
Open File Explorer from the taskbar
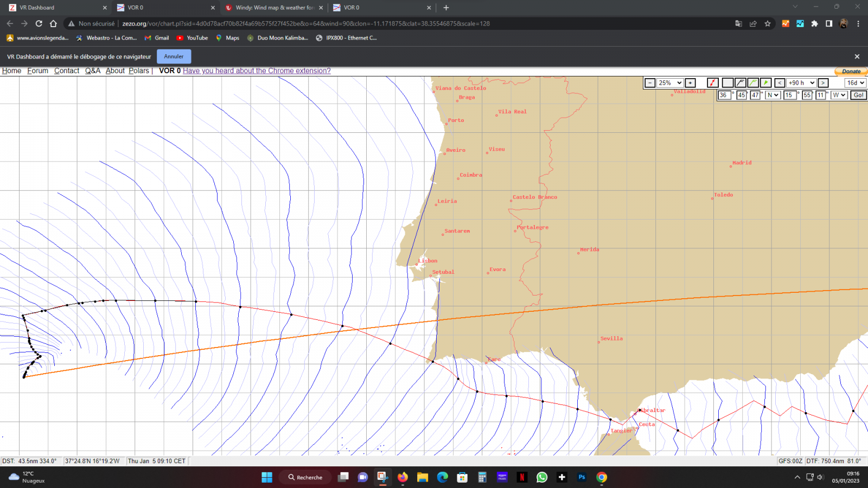423,477
